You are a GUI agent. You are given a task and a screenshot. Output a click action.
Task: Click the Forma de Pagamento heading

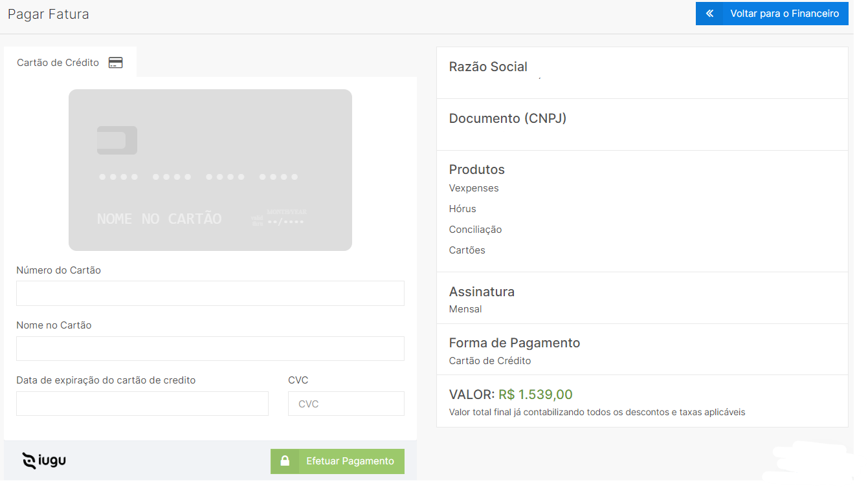(515, 343)
